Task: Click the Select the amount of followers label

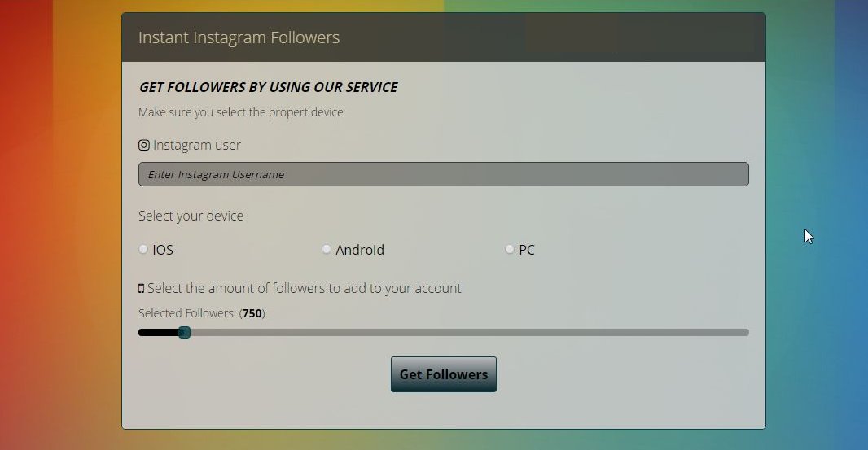Action: 304,288
